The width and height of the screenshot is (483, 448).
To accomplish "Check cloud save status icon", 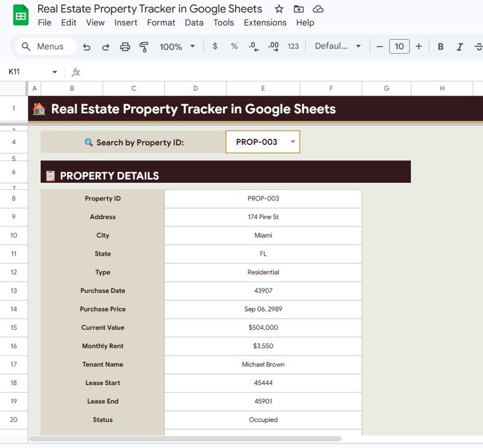I will pyautogui.click(x=318, y=9).
